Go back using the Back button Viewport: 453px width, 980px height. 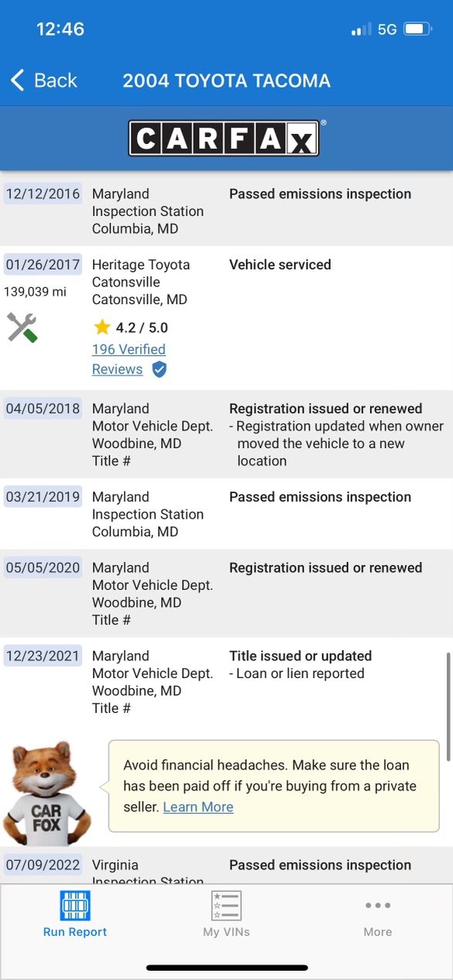(44, 80)
